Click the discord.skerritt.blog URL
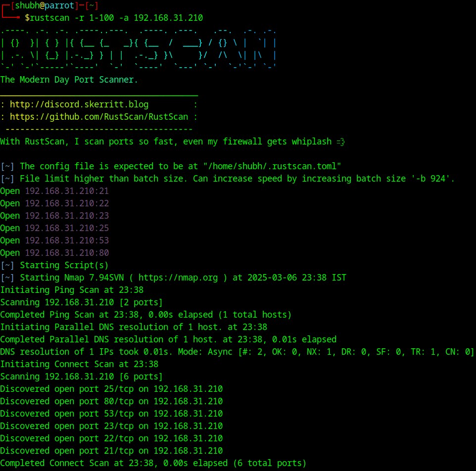476x471 pixels. [x=79, y=104]
